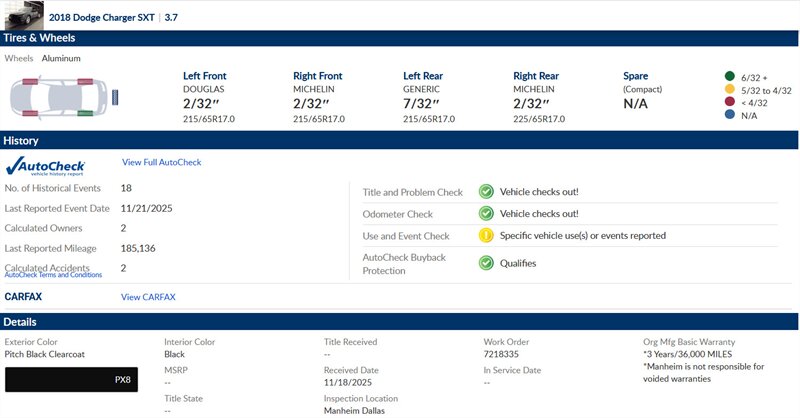
Task: Click the yellow 5/32 to 4/32 legend dot
Action: pyautogui.click(x=730, y=89)
